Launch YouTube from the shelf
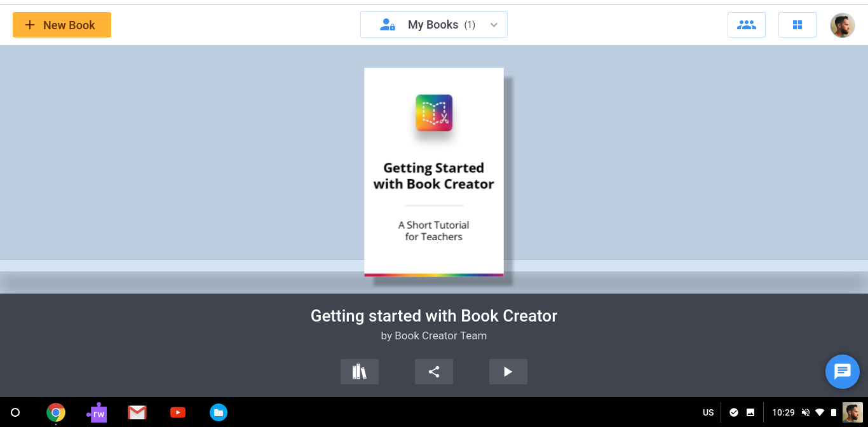The image size is (868, 427). (x=178, y=412)
